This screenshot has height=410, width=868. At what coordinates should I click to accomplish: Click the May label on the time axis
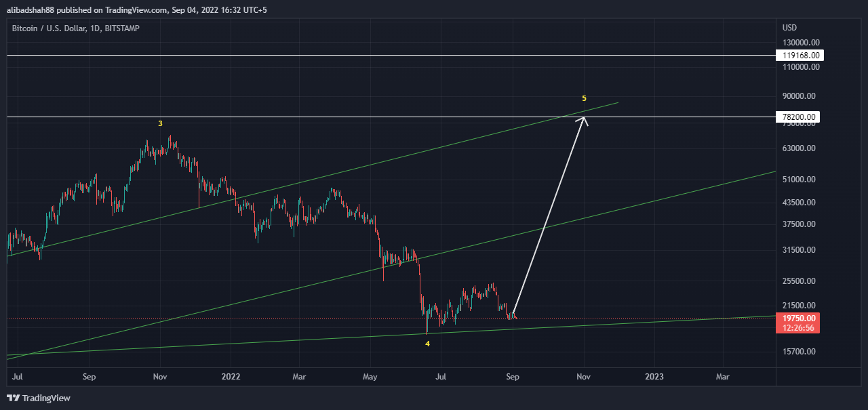pos(370,375)
